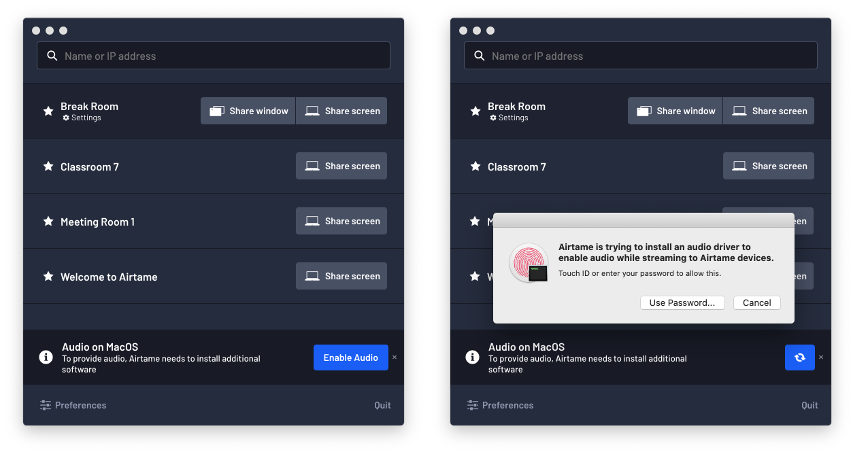Viewport: 868px width, 454px height.
Task: Select Break Room device name in left window
Action: tap(89, 106)
